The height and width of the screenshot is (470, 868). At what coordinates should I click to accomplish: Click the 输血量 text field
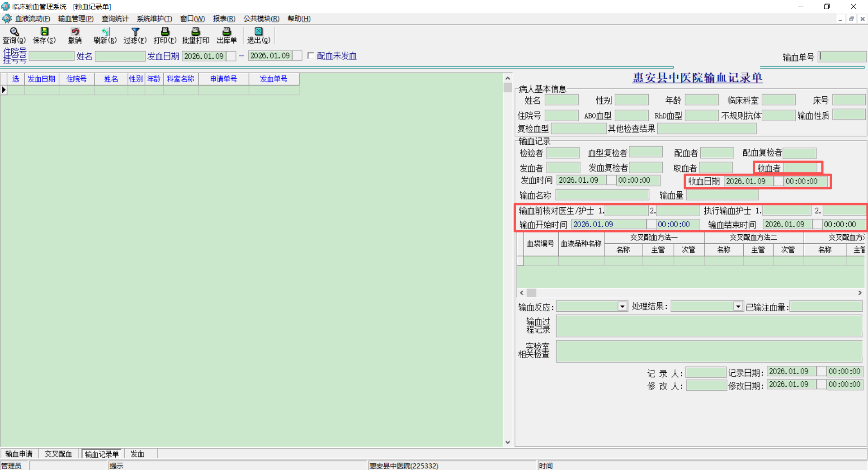point(722,195)
